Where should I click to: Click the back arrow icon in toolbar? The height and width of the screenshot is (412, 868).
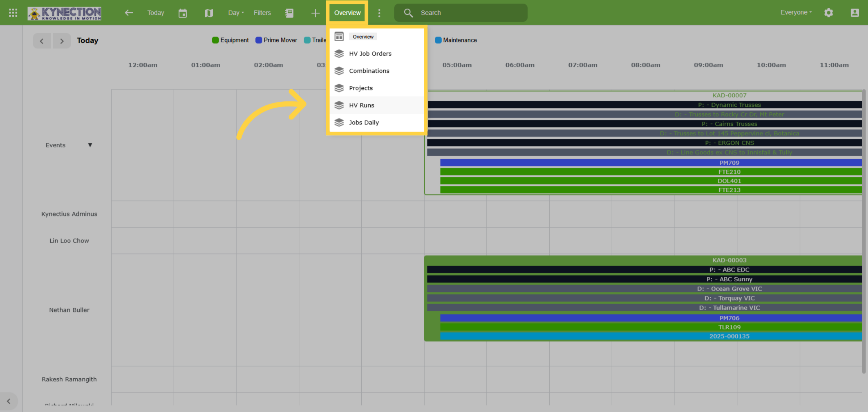point(129,13)
